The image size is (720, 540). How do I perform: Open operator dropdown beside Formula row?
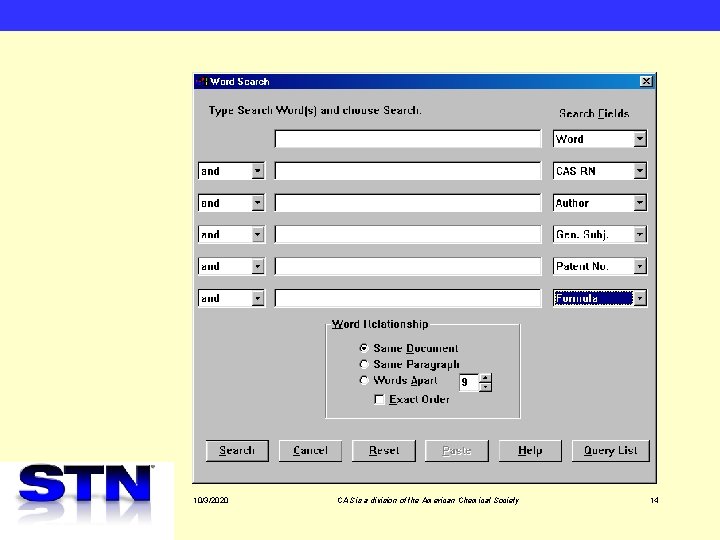pyautogui.click(x=258, y=298)
